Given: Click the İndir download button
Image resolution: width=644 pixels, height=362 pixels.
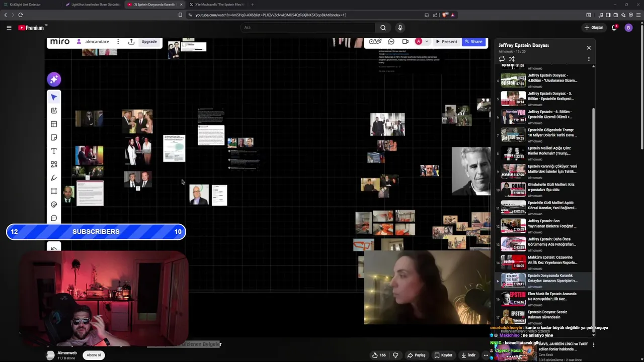Looking at the screenshot, I should pos(468,355).
